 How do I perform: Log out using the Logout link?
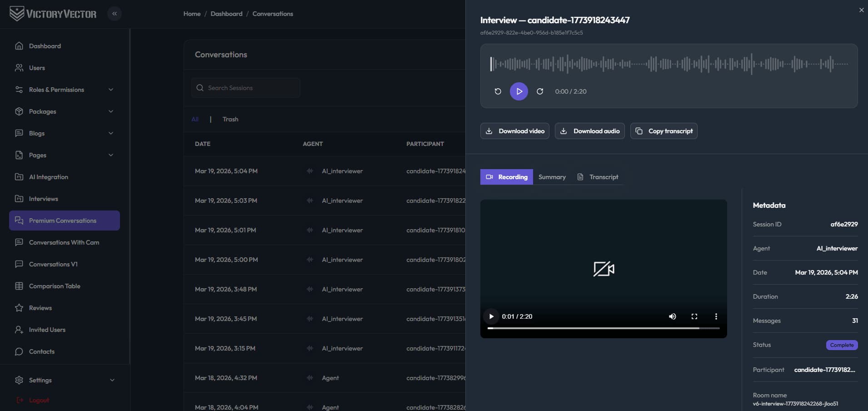[33, 400]
